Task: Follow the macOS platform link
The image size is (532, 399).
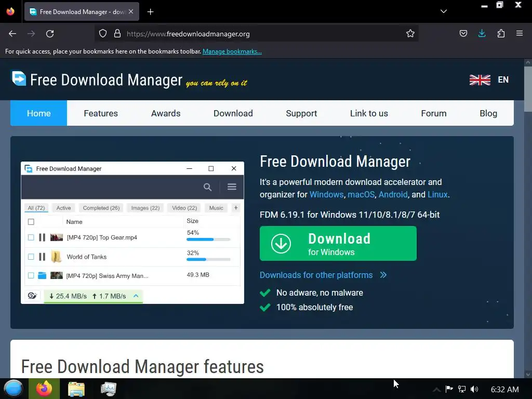Action: click(x=361, y=194)
